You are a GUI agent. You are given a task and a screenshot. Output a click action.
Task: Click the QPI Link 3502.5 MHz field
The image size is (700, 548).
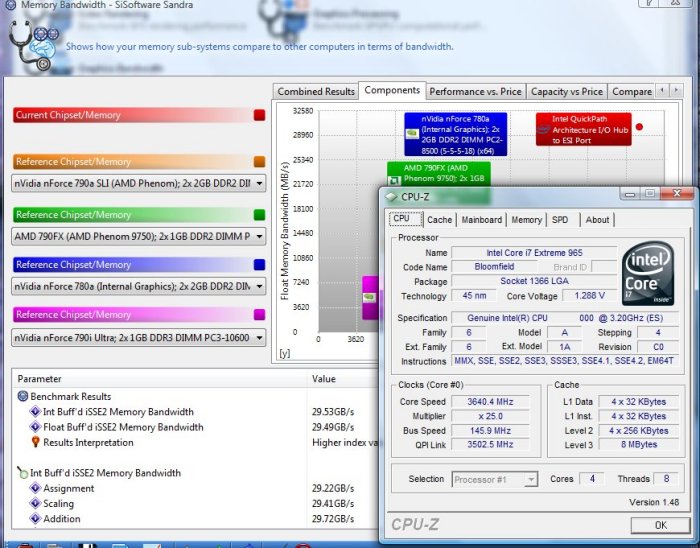click(490, 444)
